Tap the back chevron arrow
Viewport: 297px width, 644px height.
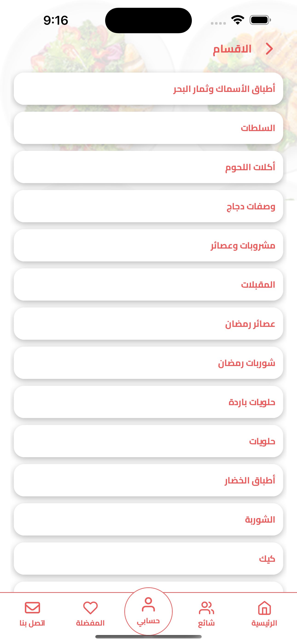[x=269, y=49]
